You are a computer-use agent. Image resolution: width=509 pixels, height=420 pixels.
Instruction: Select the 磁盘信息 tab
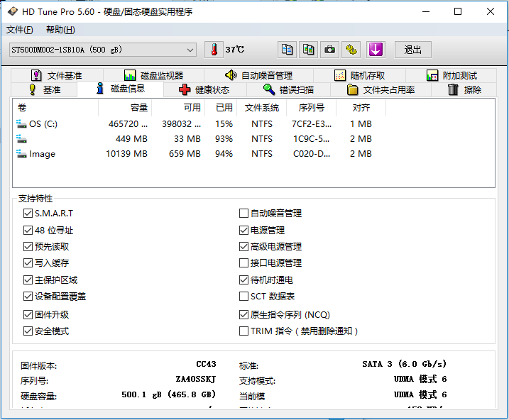tap(121, 89)
